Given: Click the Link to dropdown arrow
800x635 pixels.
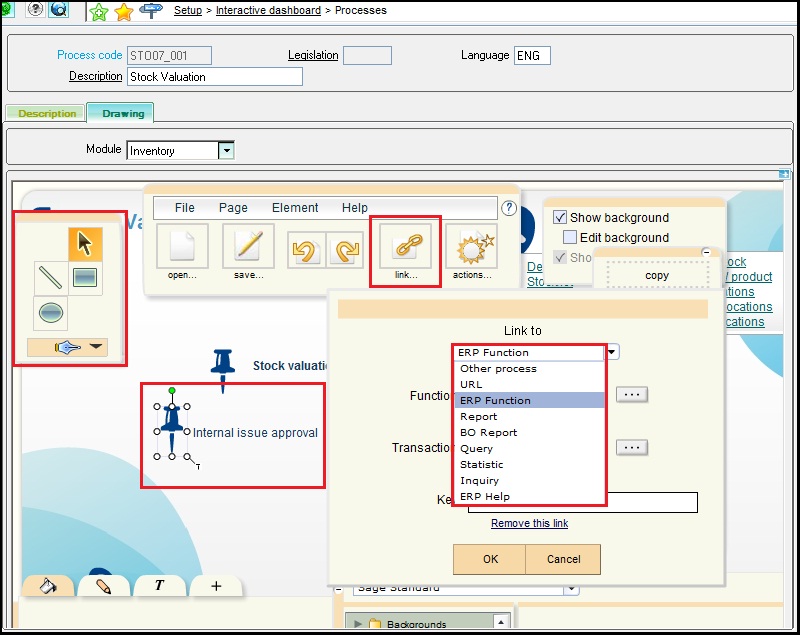Looking at the screenshot, I should pyautogui.click(x=611, y=352).
